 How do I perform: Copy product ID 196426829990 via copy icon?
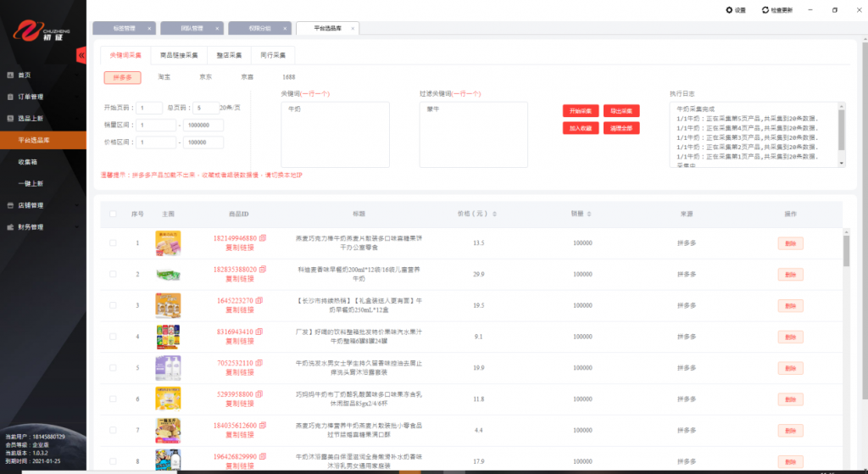pyautogui.click(x=263, y=457)
